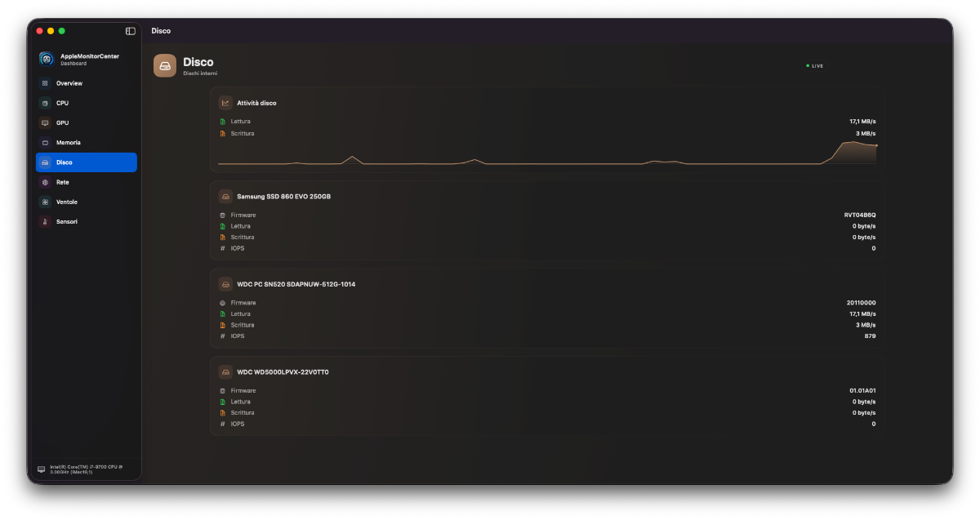Click the AppleMonitorCenter app logo

pos(47,59)
